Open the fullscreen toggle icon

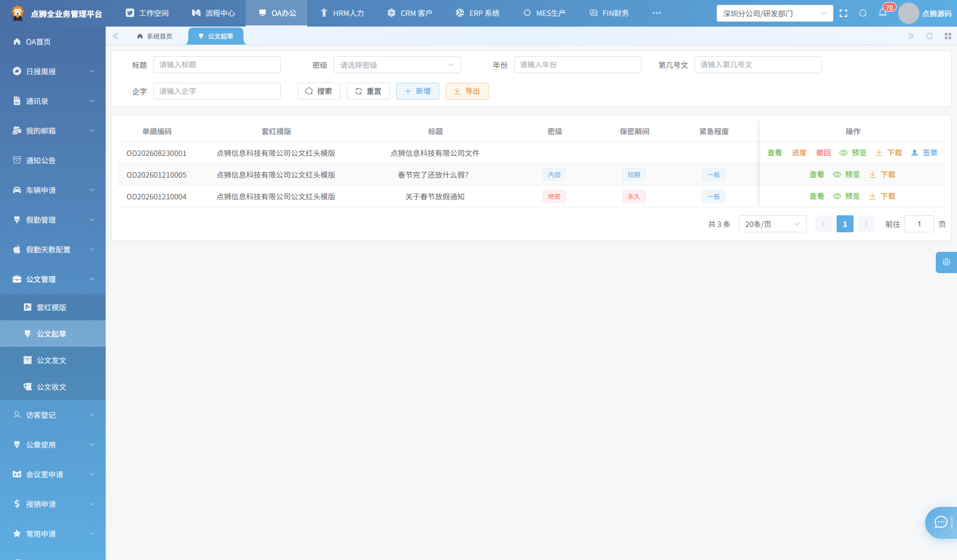[x=843, y=13]
